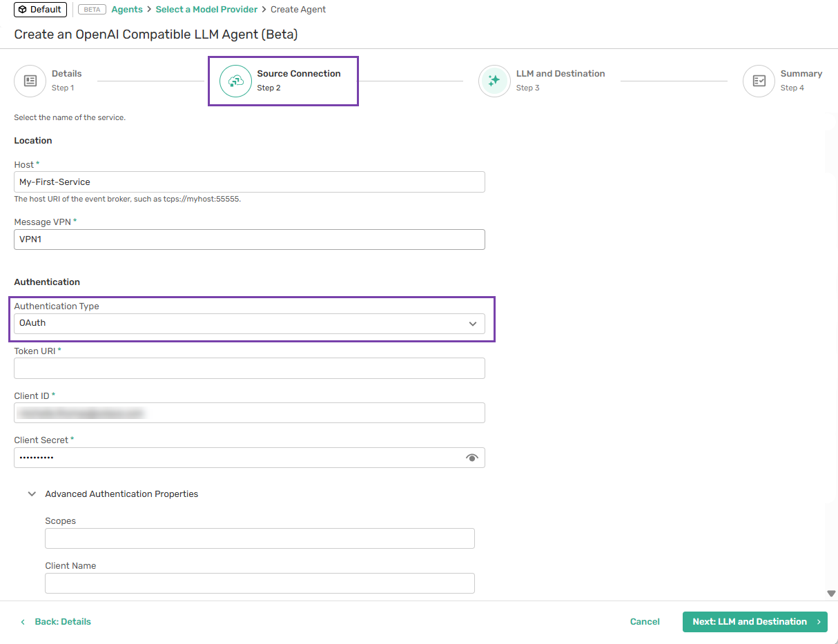Click the Client Name field
The width and height of the screenshot is (838, 644).
click(x=260, y=583)
